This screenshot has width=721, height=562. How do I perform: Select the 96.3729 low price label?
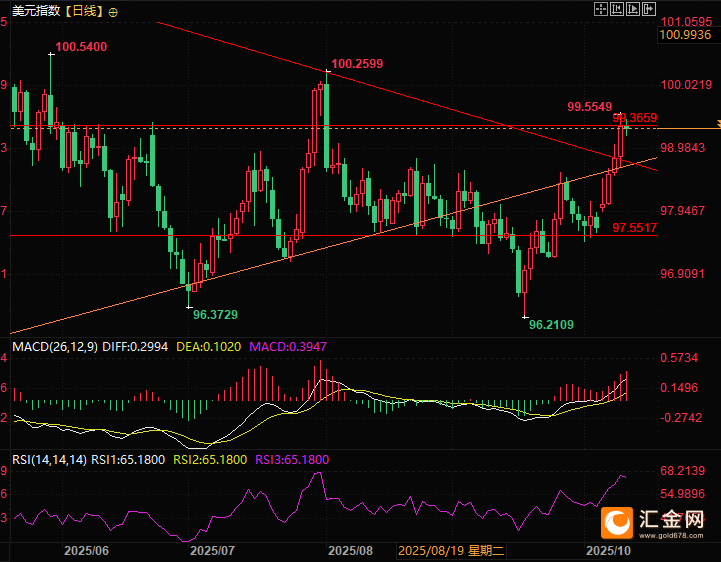point(215,315)
